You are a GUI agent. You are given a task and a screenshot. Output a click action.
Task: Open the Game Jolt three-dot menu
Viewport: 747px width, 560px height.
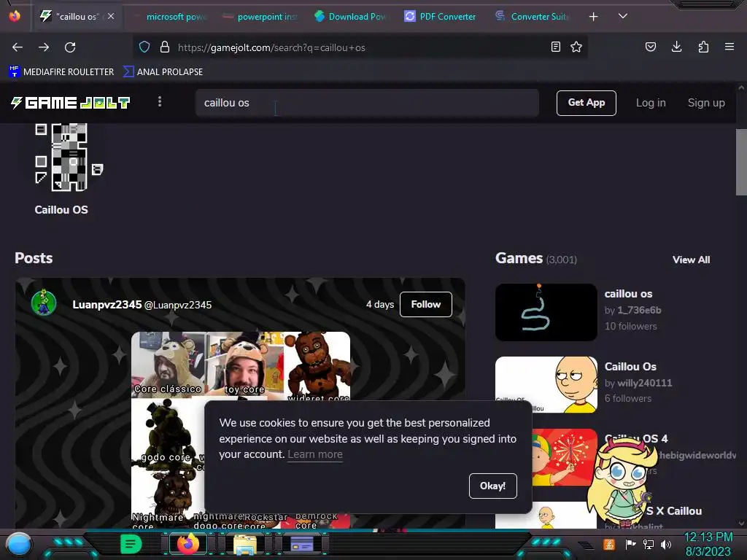(160, 102)
